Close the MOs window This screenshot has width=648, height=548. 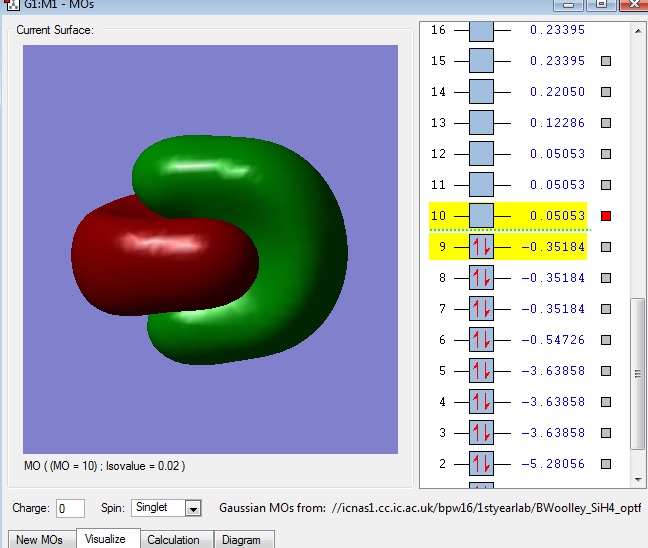coord(634,5)
